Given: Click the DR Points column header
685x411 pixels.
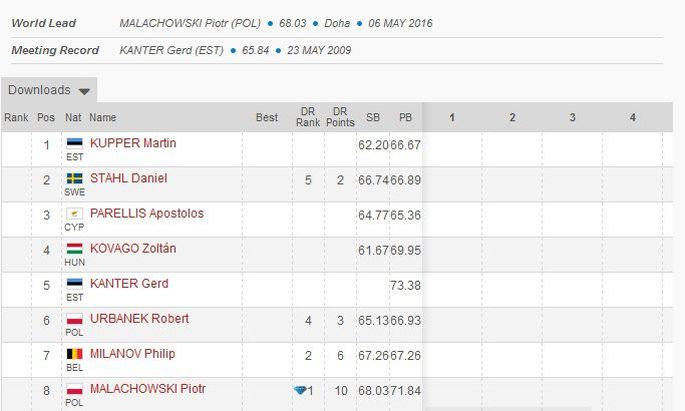Looking at the screenshot, I should [x=340, y=117].
